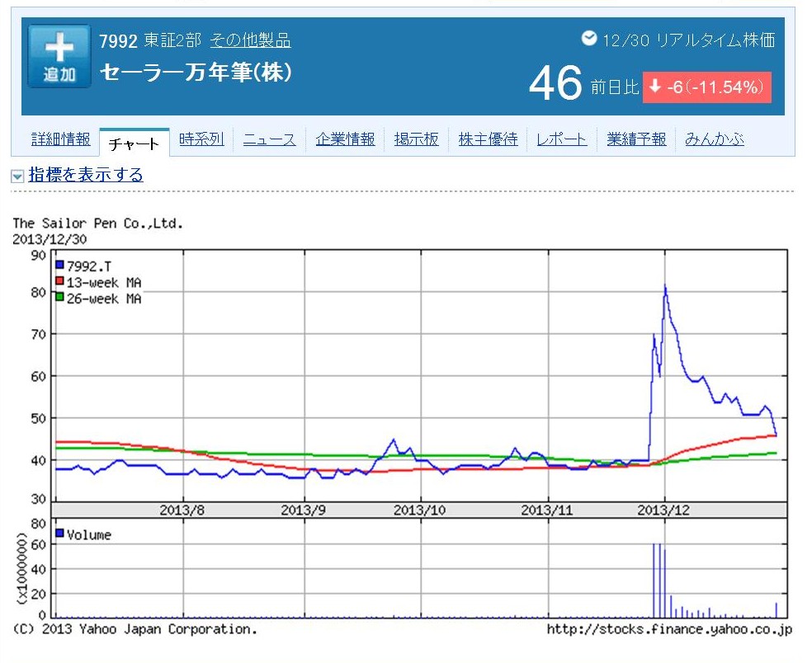
Task: Click the 2013/12 axis label
Action: [x=663, y=510]
